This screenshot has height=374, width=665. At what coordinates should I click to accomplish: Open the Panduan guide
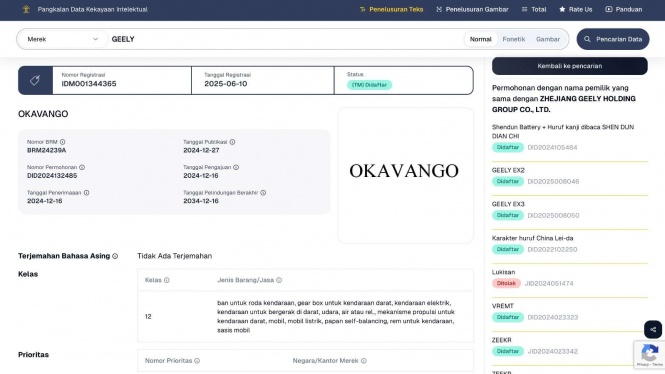tap(623, 9)
